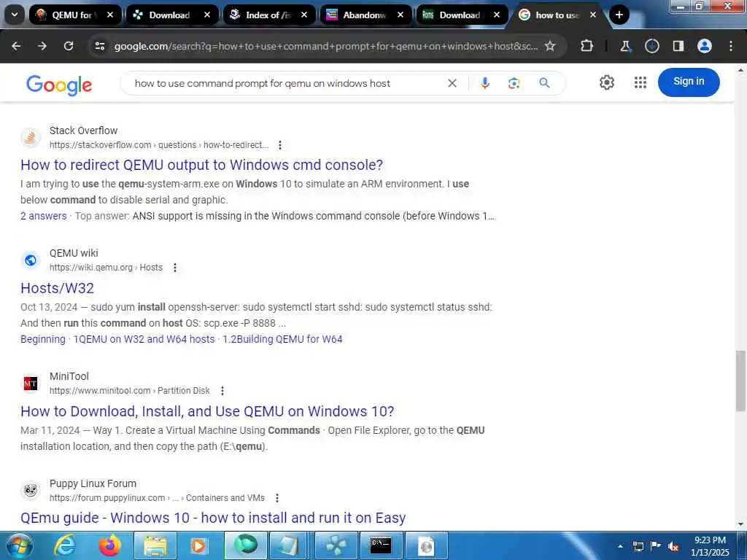Open the Chrome three-dot menu

(731, 46)
